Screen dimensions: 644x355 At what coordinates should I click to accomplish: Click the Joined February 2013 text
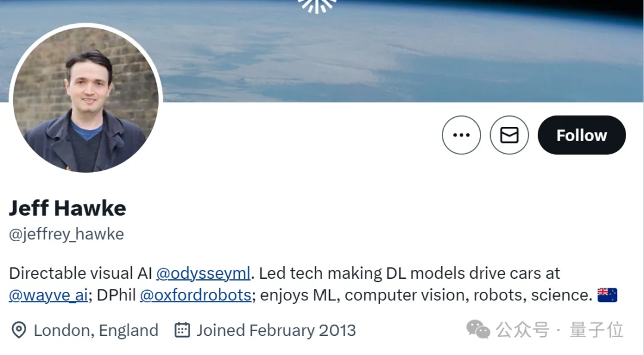coord(276,331)
